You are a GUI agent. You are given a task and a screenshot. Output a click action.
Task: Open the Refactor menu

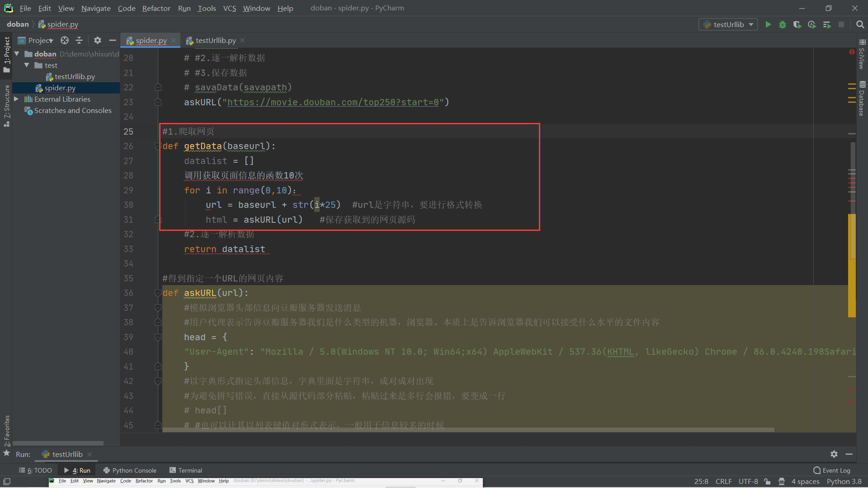(156, 8)
